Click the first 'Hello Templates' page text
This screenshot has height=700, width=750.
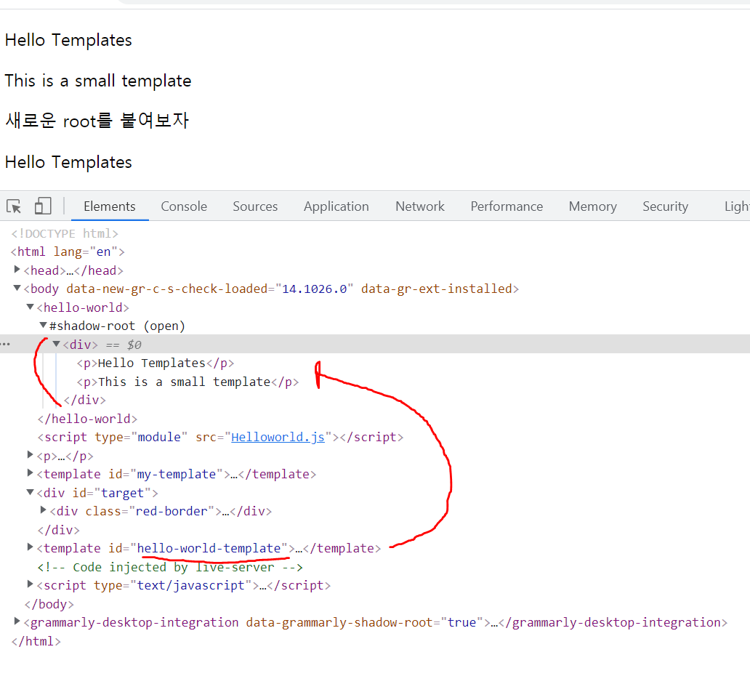pos(68,40)
